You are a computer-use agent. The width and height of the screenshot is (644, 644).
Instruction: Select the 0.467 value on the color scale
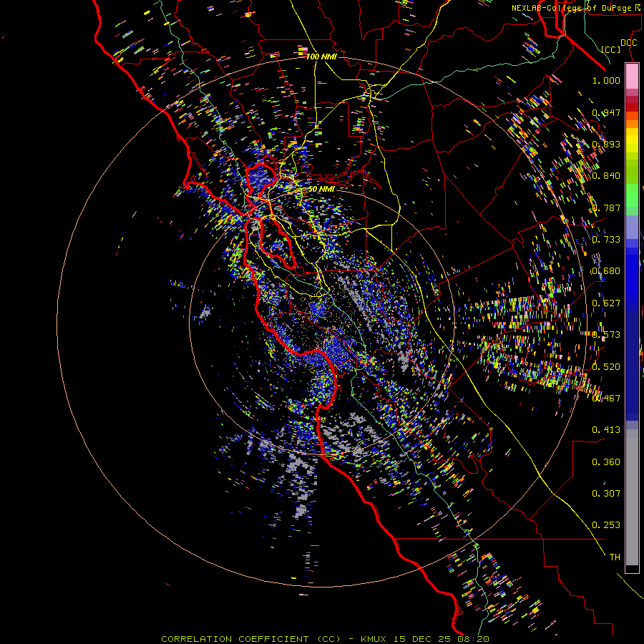pyautogui.click(x=606, y=399)
